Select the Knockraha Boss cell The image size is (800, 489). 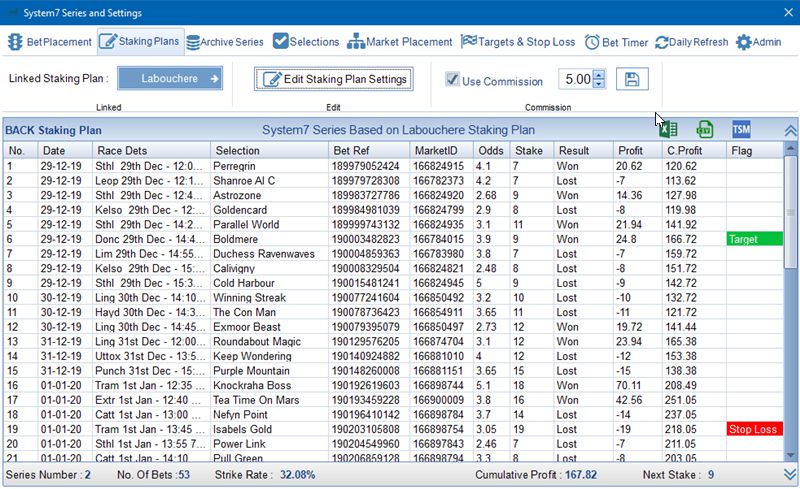tap(269, 385)
